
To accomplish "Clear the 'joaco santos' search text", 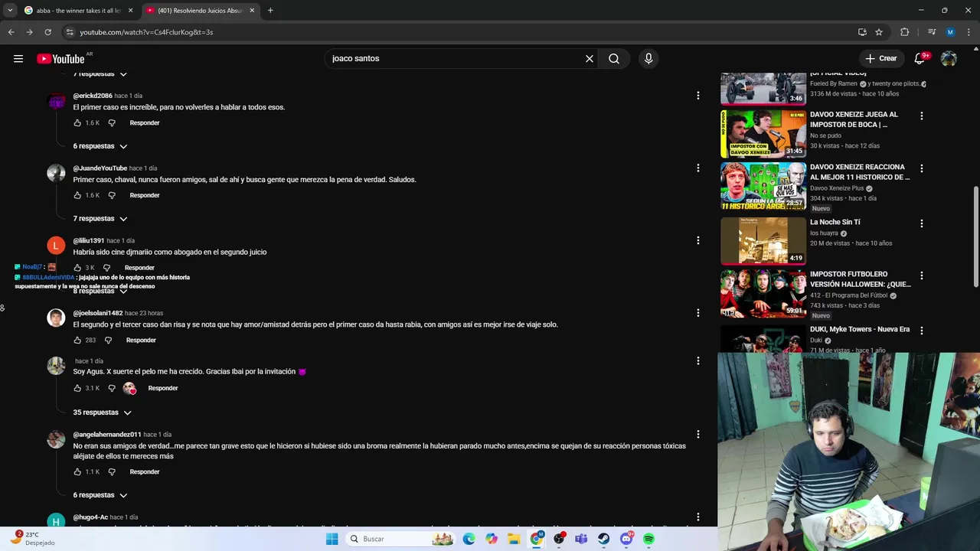I will point(590,59).
